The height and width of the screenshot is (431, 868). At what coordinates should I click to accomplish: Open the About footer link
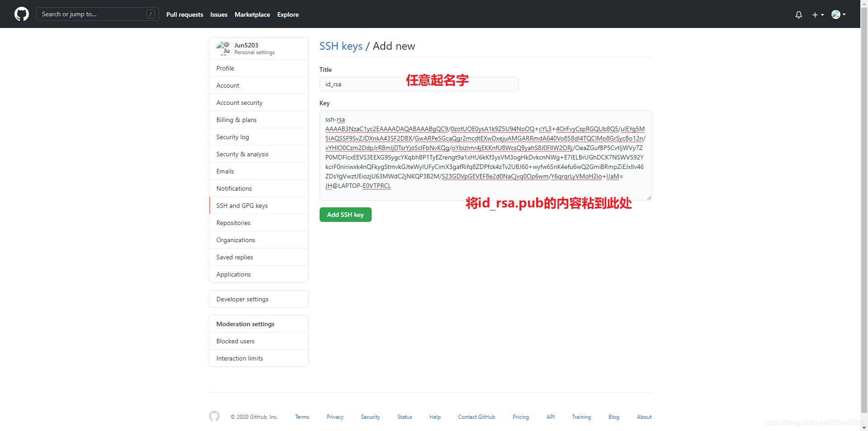[x=644, y=417]
